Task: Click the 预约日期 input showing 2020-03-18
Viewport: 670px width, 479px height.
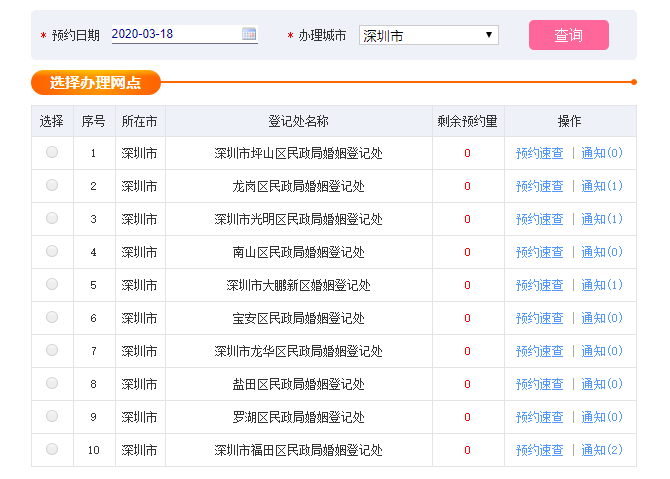Action: tap(174, 34)
